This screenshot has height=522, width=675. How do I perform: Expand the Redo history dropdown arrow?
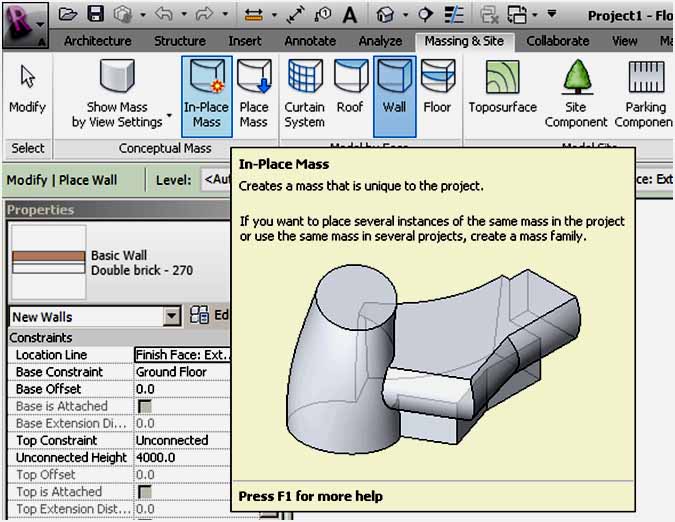click(225, 14)
